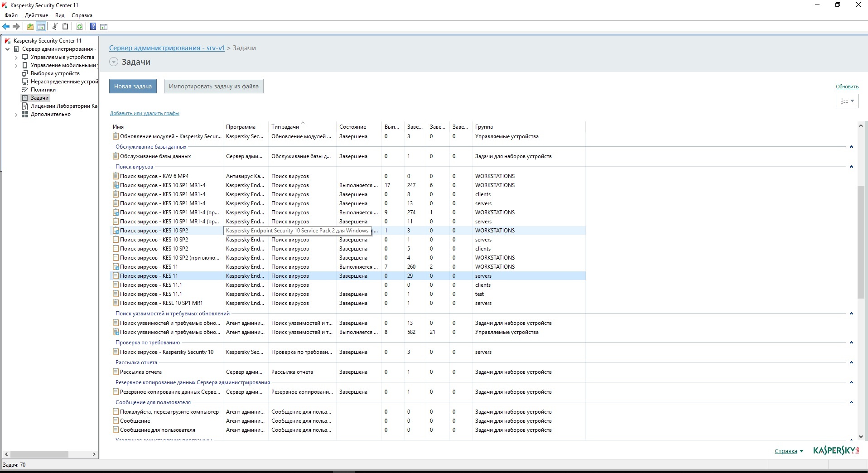Expand the Дополнительно tree node
The width and height of the screenshot is (868, 473).
coord(16,115)
